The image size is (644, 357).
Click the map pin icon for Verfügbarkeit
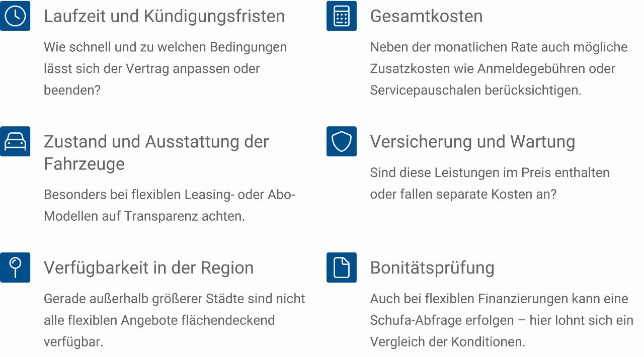(x=15, y=267)
